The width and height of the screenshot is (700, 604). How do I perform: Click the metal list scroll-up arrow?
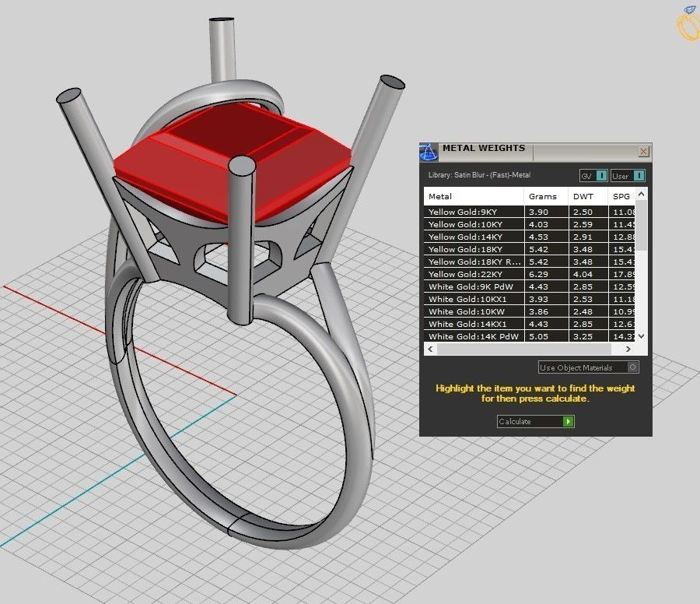click(x=642, y=194)
